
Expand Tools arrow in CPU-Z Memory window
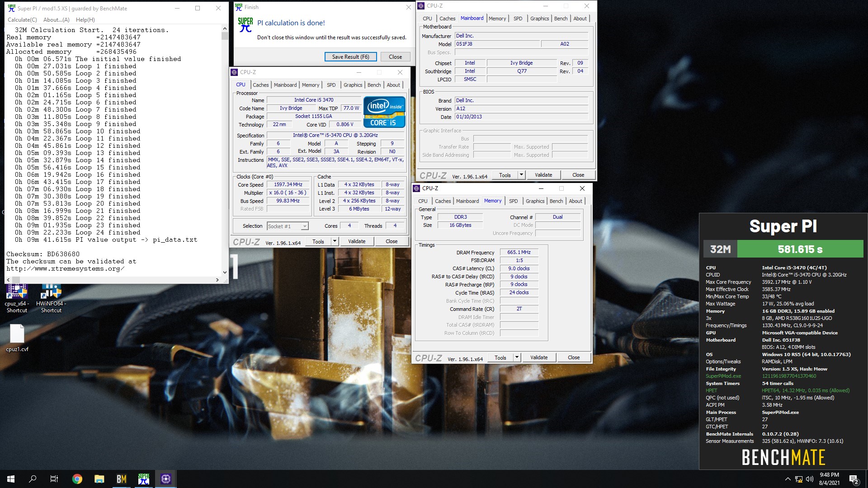coord(517,357)
